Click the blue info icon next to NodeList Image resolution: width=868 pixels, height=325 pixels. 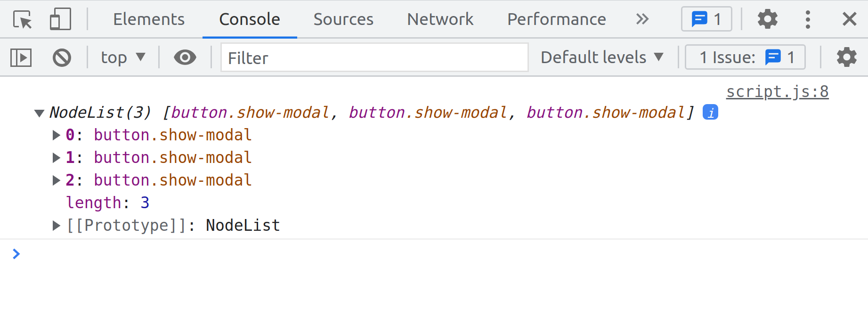coord(711,112)
